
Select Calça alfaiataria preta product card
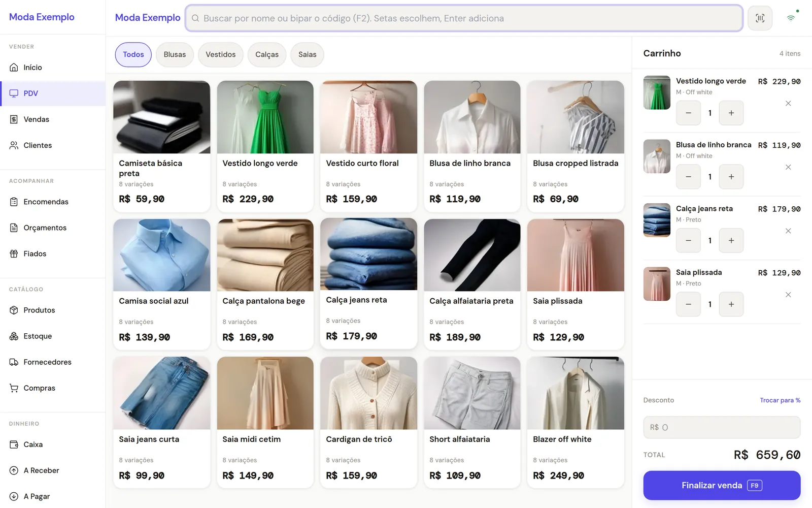(472, 284)
